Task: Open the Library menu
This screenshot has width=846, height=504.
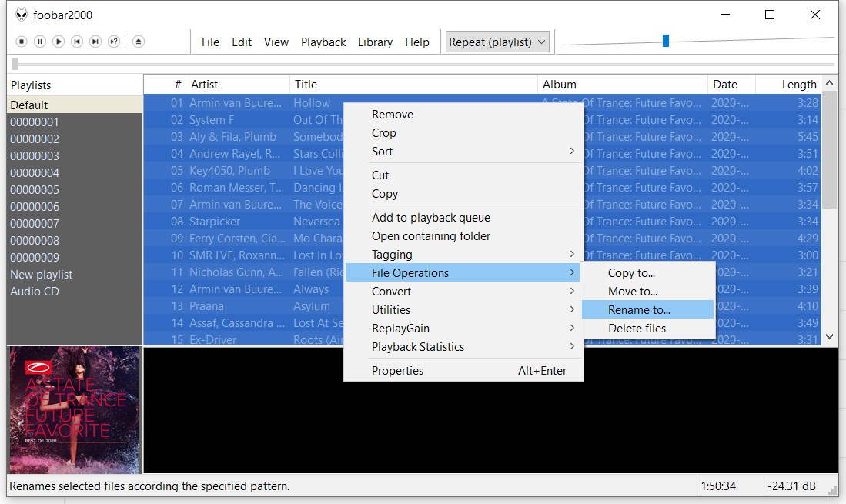Action: [375, 42]
